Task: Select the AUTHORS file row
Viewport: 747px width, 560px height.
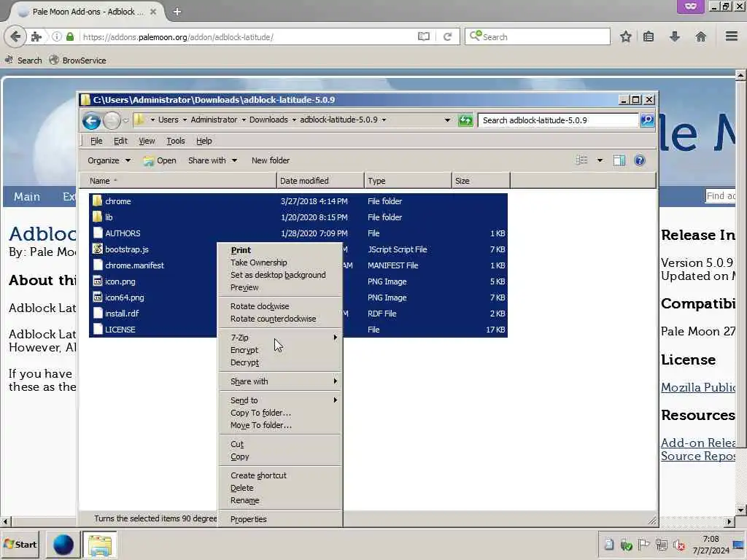Action: [298, 233]
